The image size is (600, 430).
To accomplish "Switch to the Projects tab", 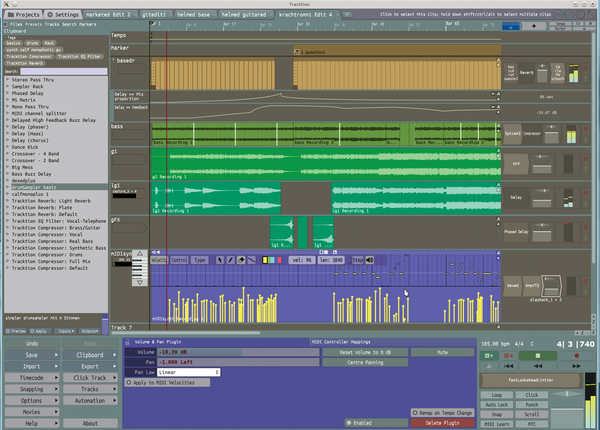I will point(23,15).
